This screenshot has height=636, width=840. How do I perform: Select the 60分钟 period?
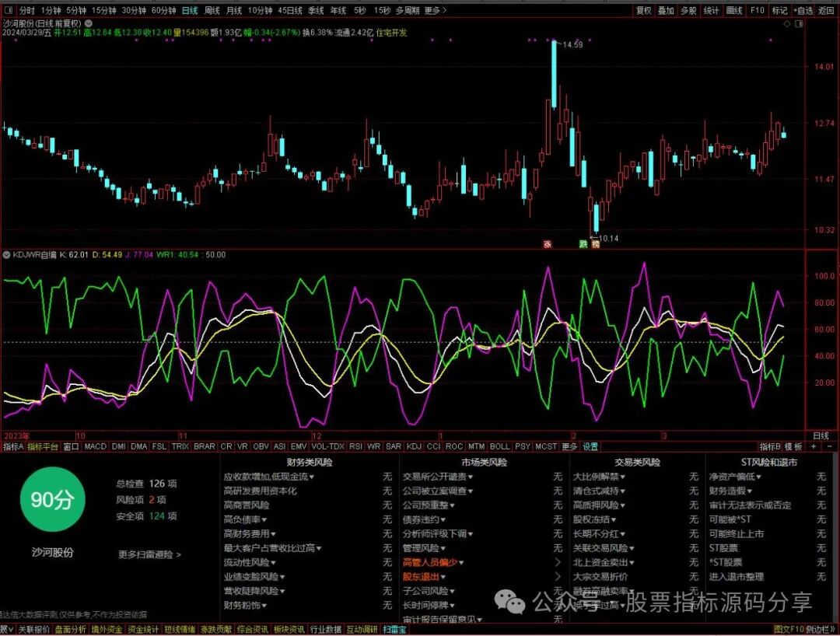point(163,10)
